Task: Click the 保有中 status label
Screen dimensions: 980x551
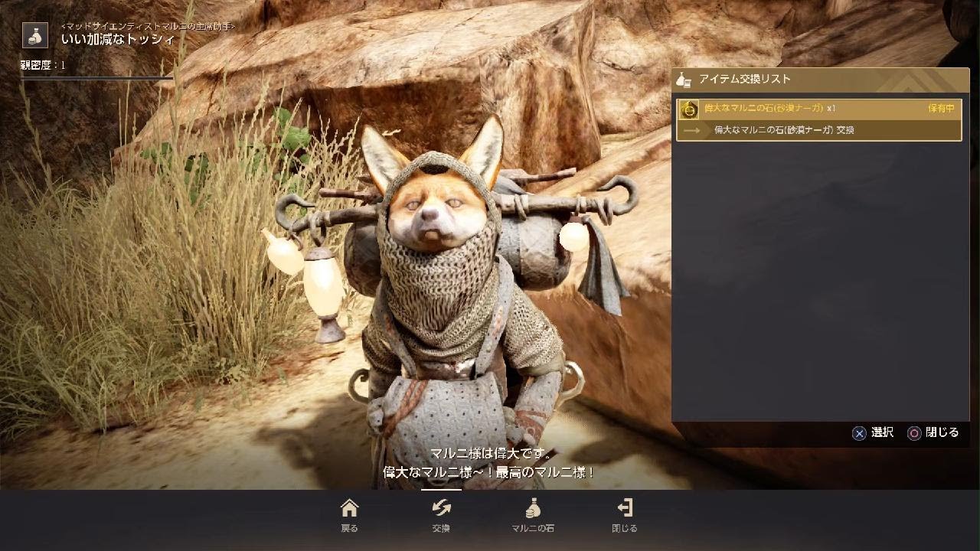Action: click(x=941, y=109)
